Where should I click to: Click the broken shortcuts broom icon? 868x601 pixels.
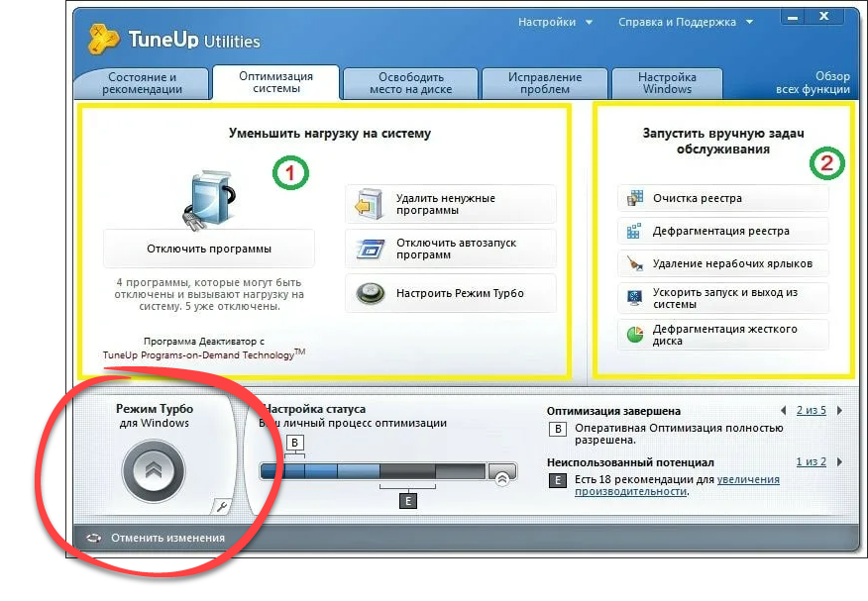click(635, 263)
